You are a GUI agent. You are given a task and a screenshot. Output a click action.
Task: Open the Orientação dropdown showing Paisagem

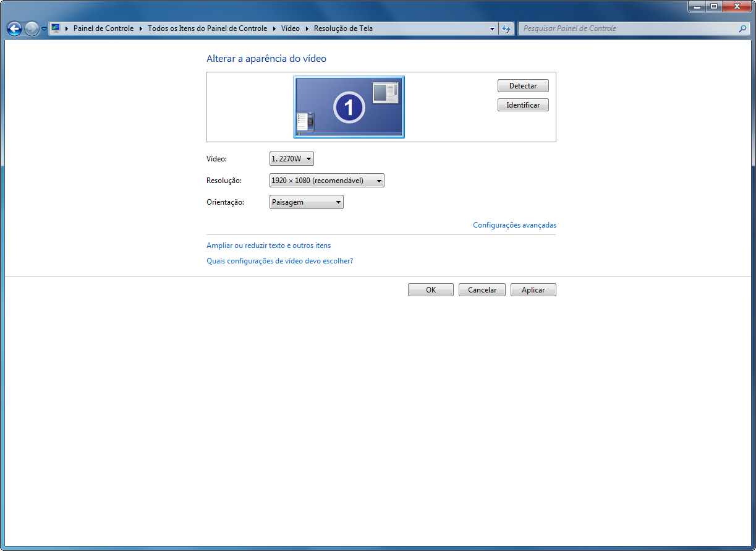[307, 202]
